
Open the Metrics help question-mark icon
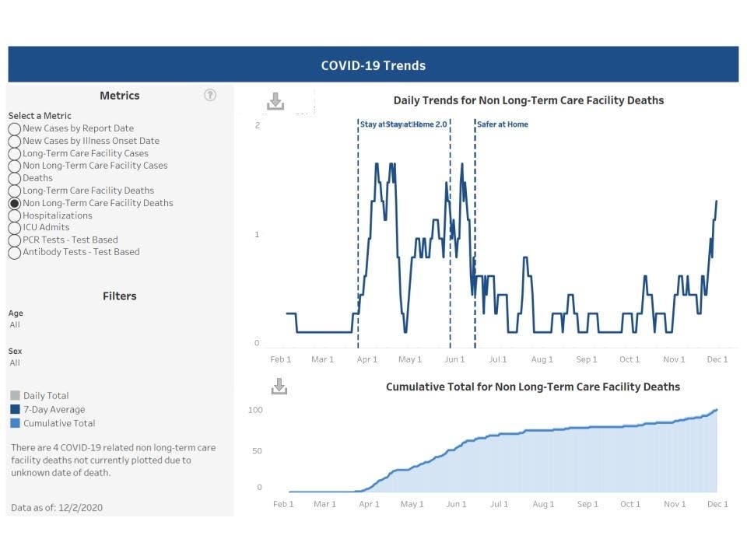[210, 95]
